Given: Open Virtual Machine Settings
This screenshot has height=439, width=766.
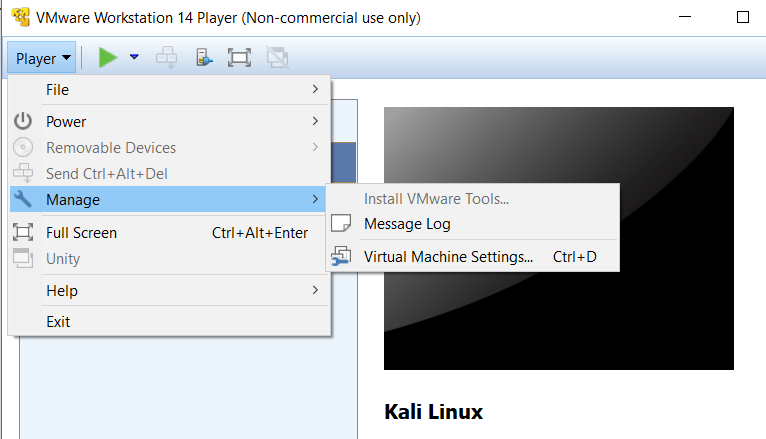Looking at the screenshot, I should pos(473,257).
